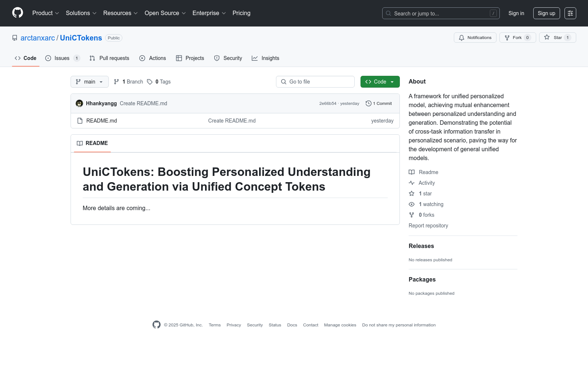This screenshot has height=368, width=588.
Task: Open commit 2e66b54
Action: point(328,103)
